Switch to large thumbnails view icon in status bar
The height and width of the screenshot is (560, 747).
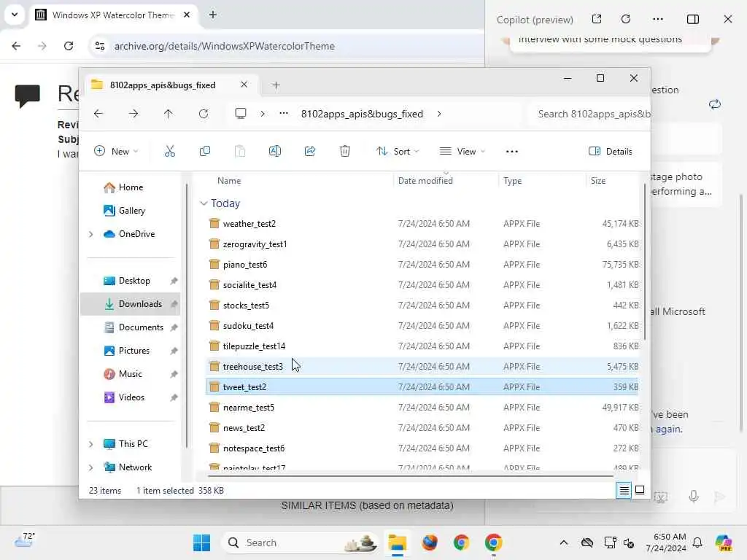(x=640, y=490)
